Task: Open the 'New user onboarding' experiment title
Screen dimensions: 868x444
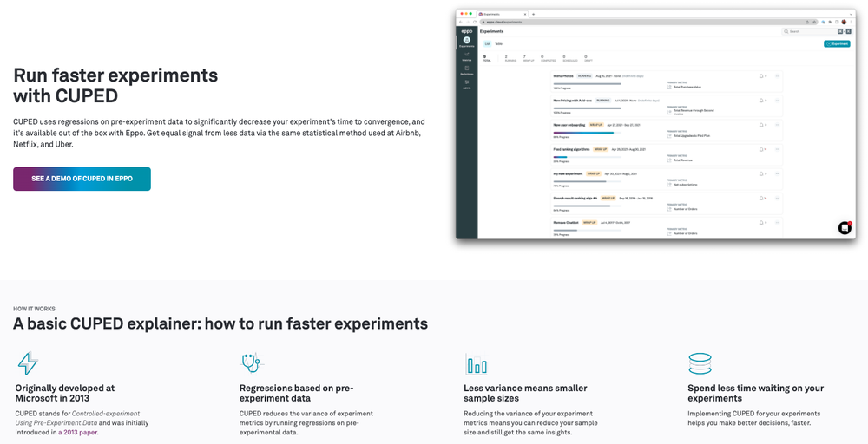Action: (569, 125)
